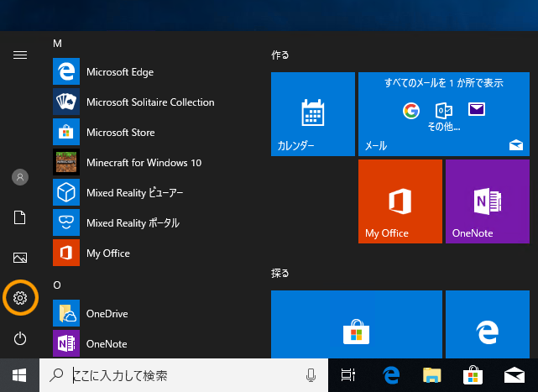The image size is (538, 392).
Task: Select the Mixed Reality ポータル text label
Action: (133, 223)
